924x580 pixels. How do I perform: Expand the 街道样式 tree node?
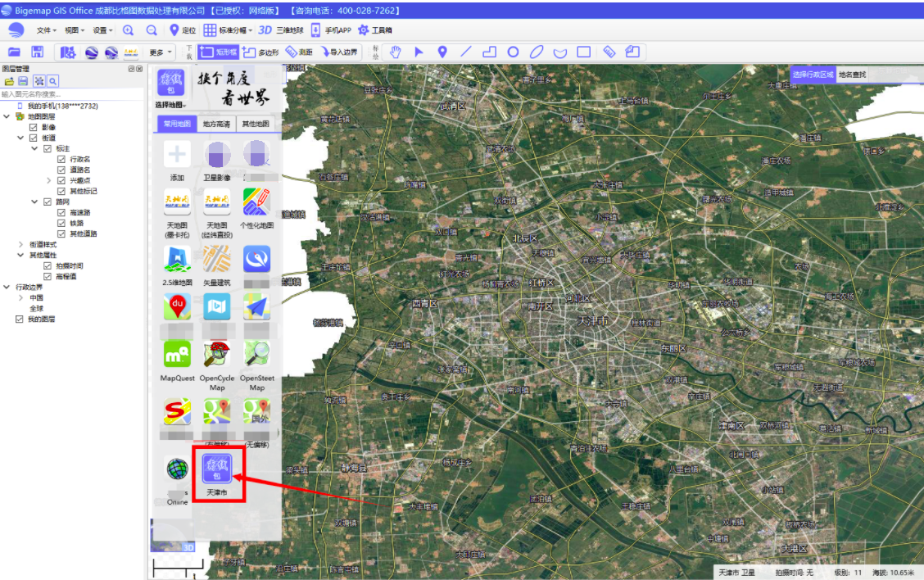(20, 244)
